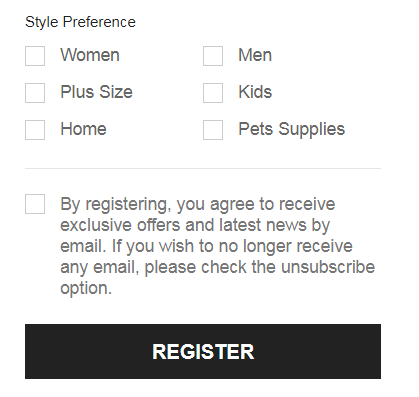Choose the "Home" label text
The height and width of the screenshot is (397, 419).
(83, 129)
